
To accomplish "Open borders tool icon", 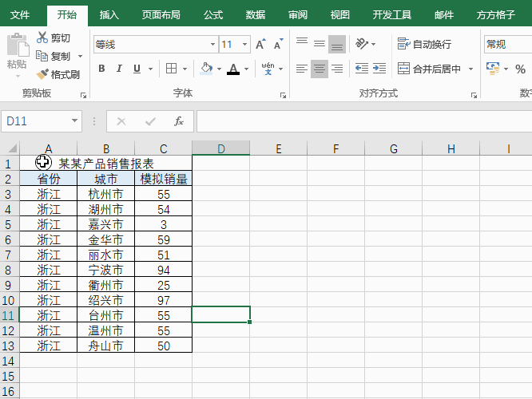I will [x=171, y=69].
